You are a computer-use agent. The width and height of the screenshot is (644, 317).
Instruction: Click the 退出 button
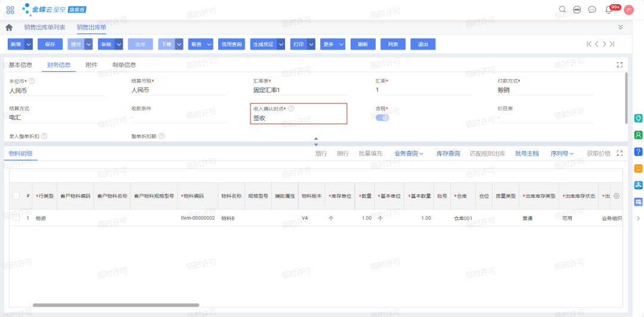point(423,44)
